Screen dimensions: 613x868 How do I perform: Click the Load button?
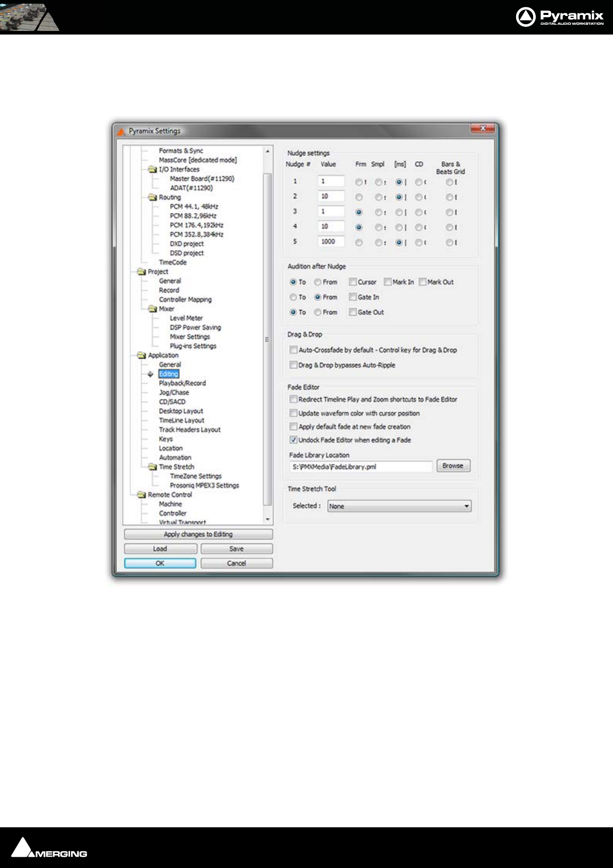point(160,548)
